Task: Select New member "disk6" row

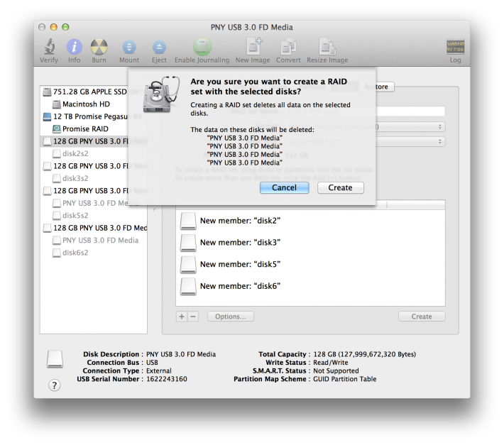Action: click(310, 286)
